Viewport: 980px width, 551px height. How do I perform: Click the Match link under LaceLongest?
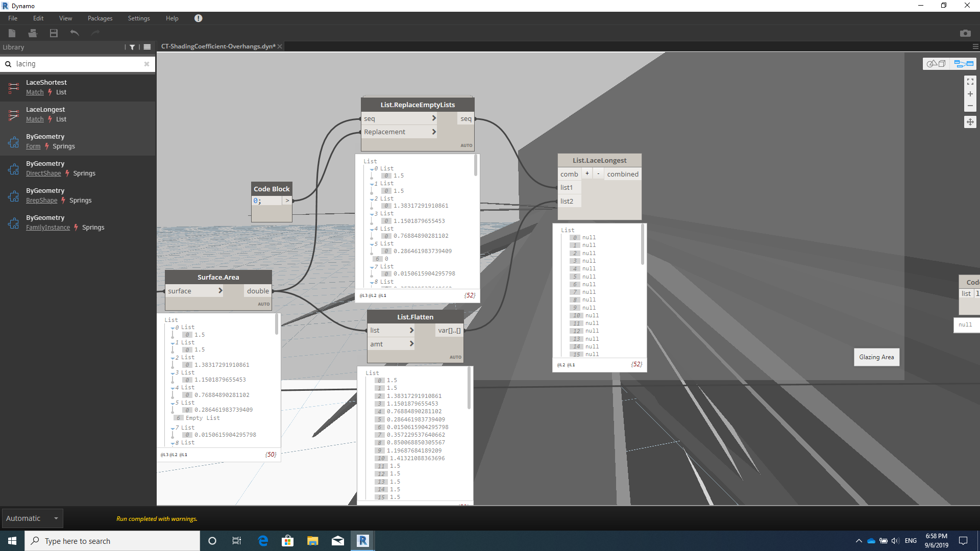(x=35, y=119)
